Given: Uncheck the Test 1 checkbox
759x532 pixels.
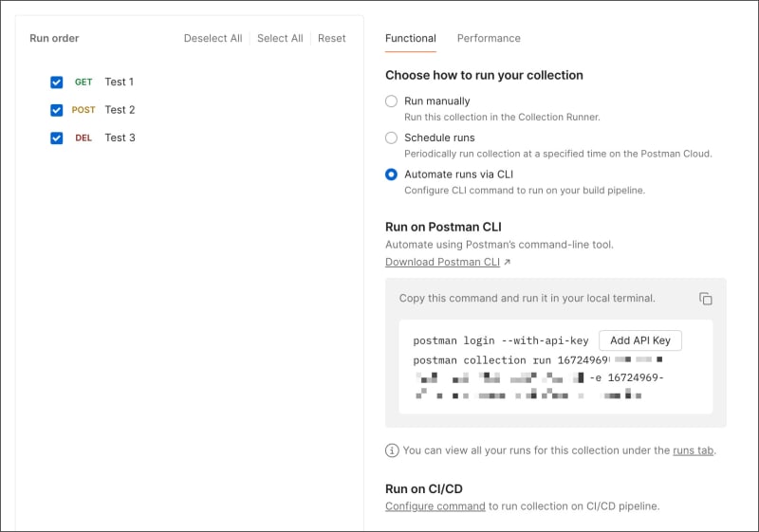Looking at the screenshot, I should click(57, 83).
